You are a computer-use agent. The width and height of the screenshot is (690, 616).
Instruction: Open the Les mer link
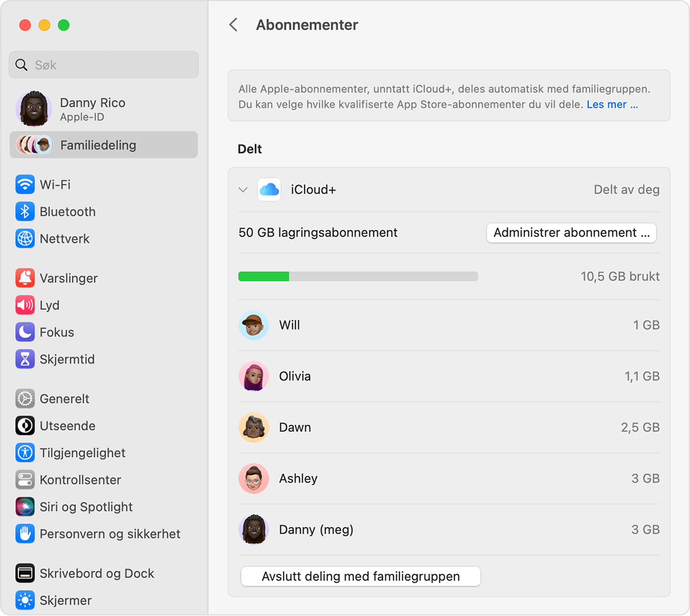tap(611, 104)
